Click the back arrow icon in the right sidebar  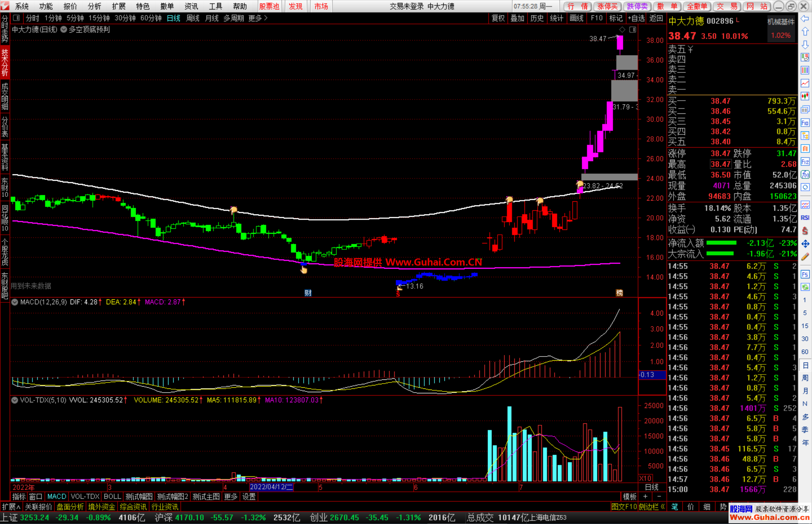[x=805, y=19]
